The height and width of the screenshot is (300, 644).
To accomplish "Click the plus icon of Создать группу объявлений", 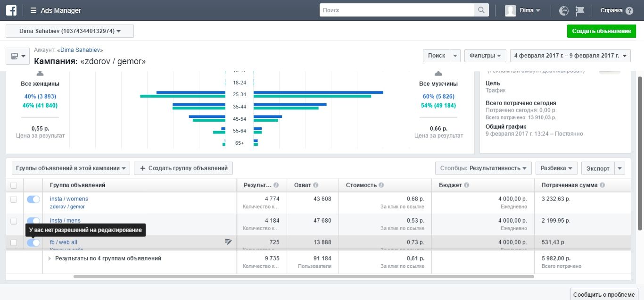I will pyautogui.click(x=142, y=168).
